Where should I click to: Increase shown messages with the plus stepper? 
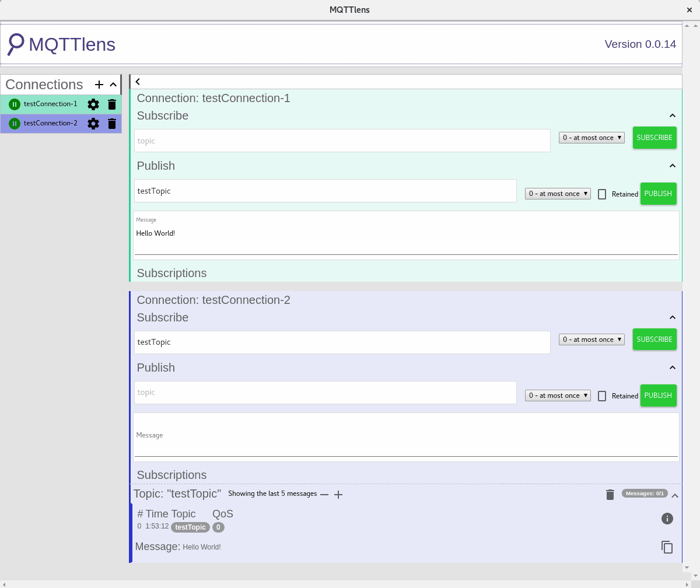pos(338,494)
